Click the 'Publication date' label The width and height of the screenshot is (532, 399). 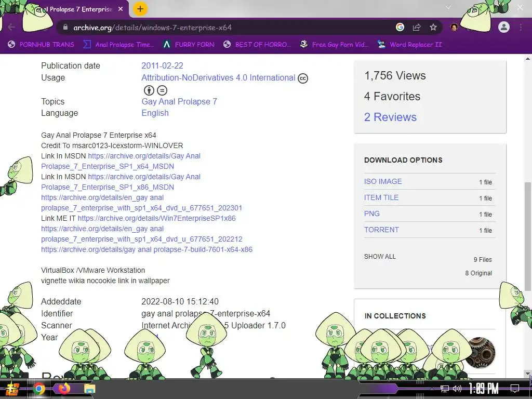(x=71, y=65)
